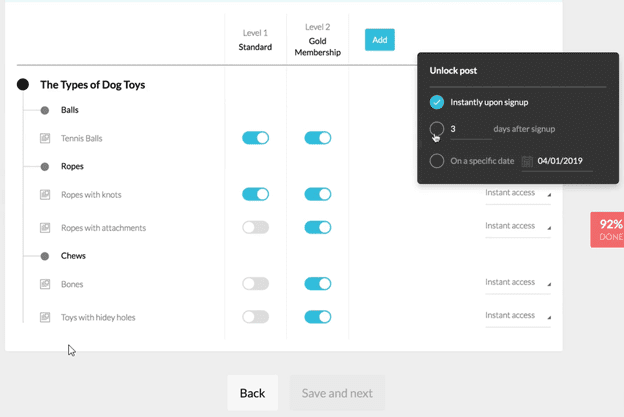624x417 pixels.
Task: Click the Save and next button
Action: pyautogui.click(x=337, y=393)
